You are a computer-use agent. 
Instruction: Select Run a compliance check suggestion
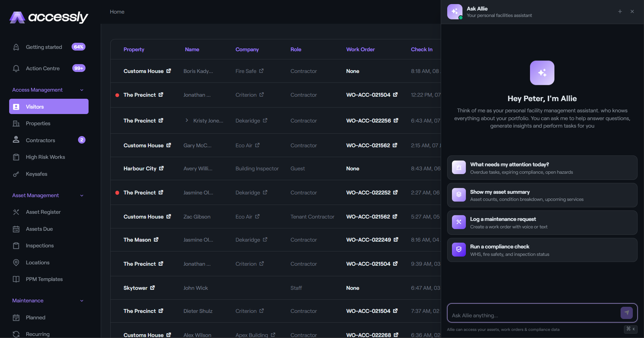pyautogui.click(x=542, y=250)
